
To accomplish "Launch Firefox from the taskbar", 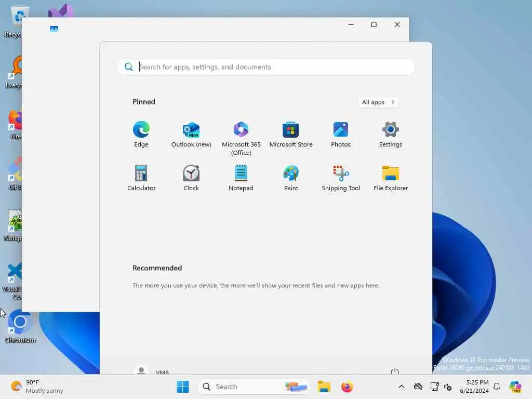I will pos(347,387).
